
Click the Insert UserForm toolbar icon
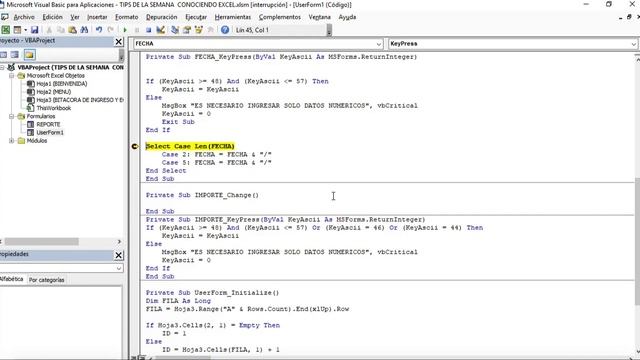(x=17, y=30)
